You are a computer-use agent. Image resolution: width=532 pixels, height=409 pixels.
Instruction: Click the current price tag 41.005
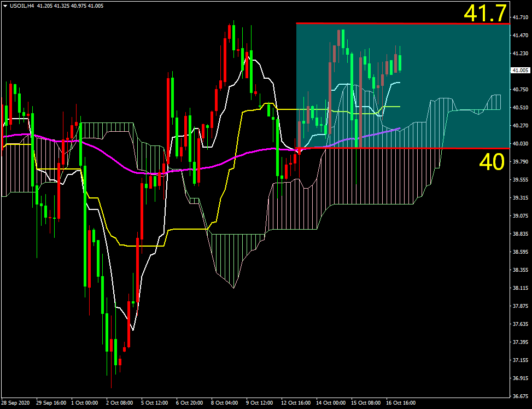(x=521, y=71)
